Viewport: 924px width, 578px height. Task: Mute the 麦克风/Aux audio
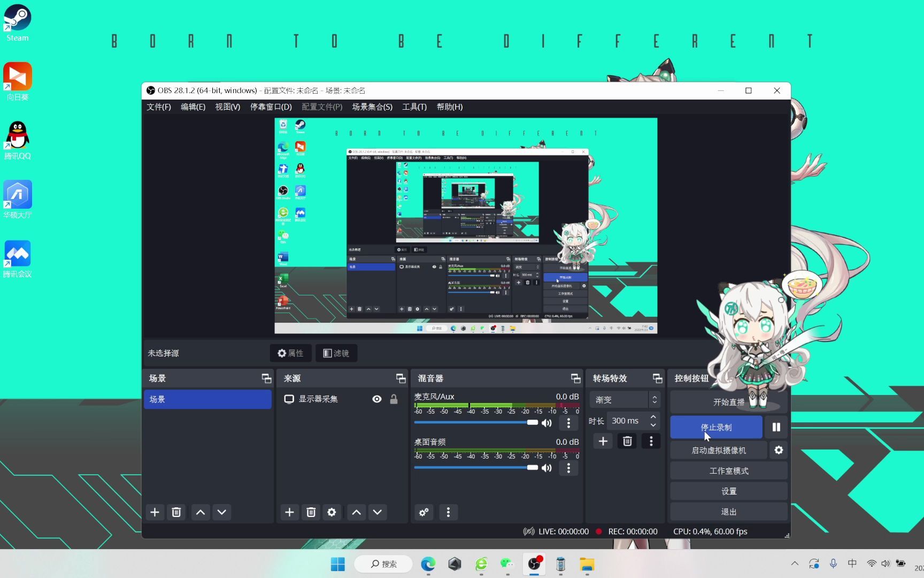[546, 423]
